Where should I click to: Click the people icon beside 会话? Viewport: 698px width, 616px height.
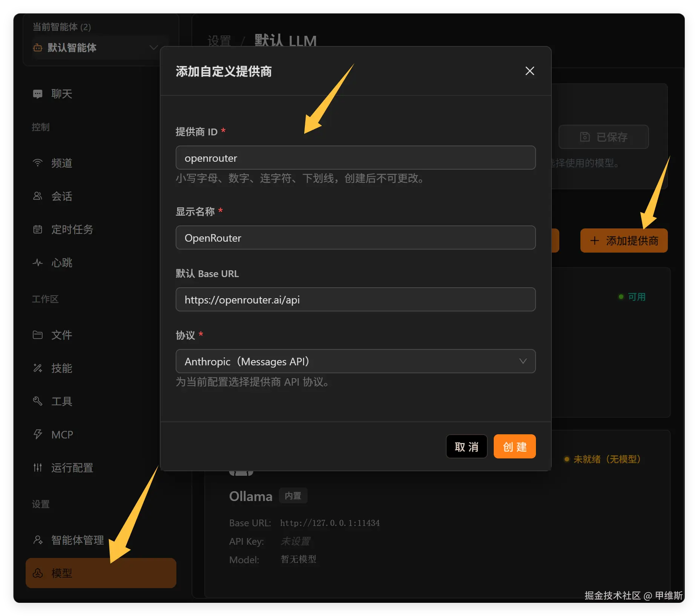click(x=38, y=196)
